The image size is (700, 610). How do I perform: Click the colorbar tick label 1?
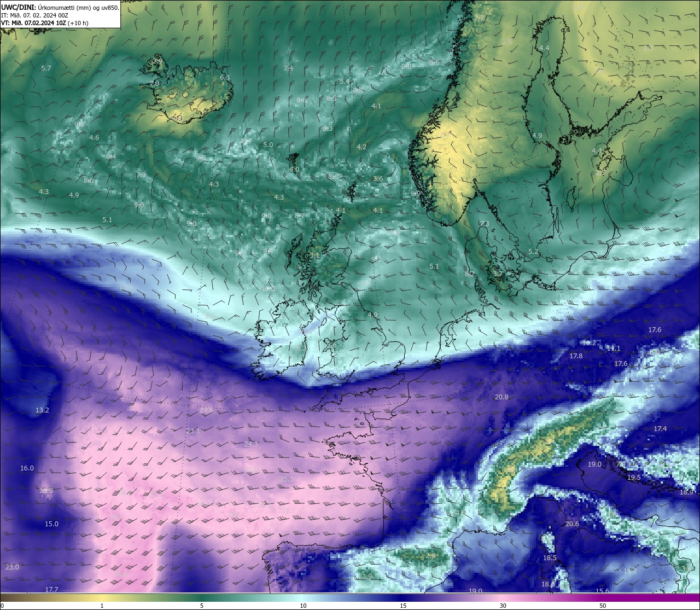point(102,606)
